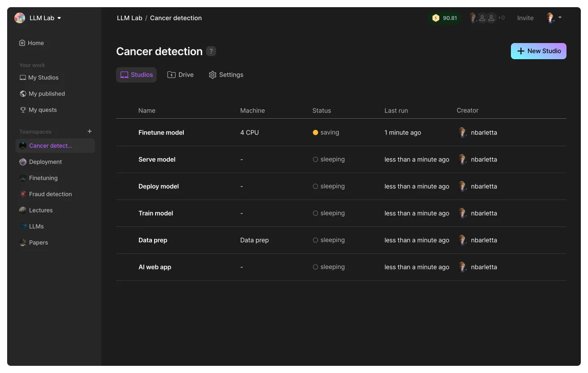Open the Serve model studio
This screenshot has height=373, width=588.
157,160
